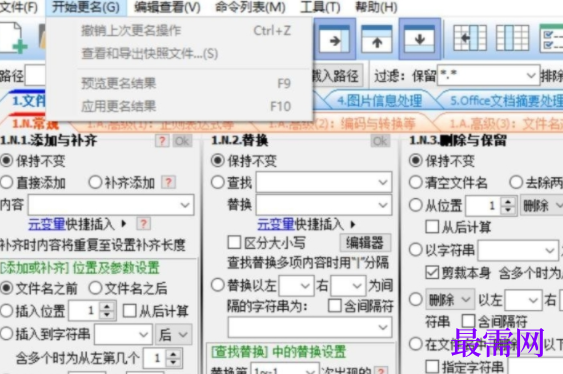This screenshot has height=374, width=563.
Task: Switch to 5.Office文档摘要处理 tab
Action: pos(506,101)
